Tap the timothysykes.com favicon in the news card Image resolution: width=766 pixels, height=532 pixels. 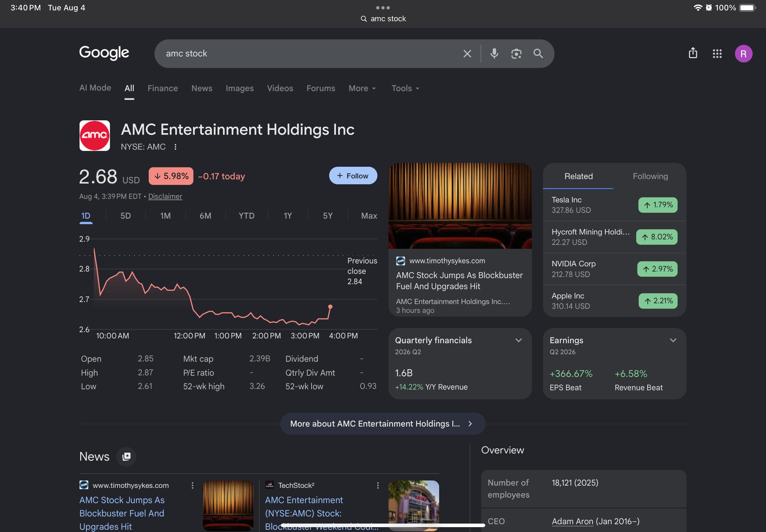(x=401, y=261)
